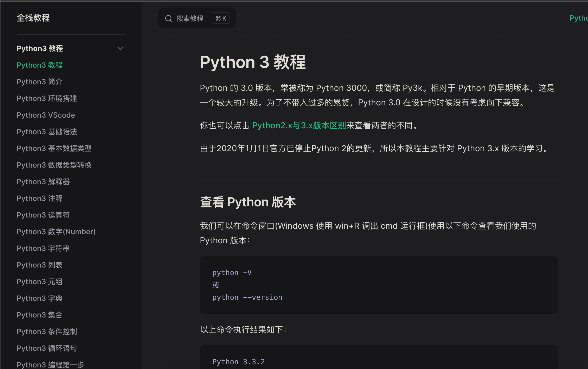Image resolution: width=588 pixels, height=369 pixels.
Task: Click the green Python link at top right
Action: [x=579, y=18]
